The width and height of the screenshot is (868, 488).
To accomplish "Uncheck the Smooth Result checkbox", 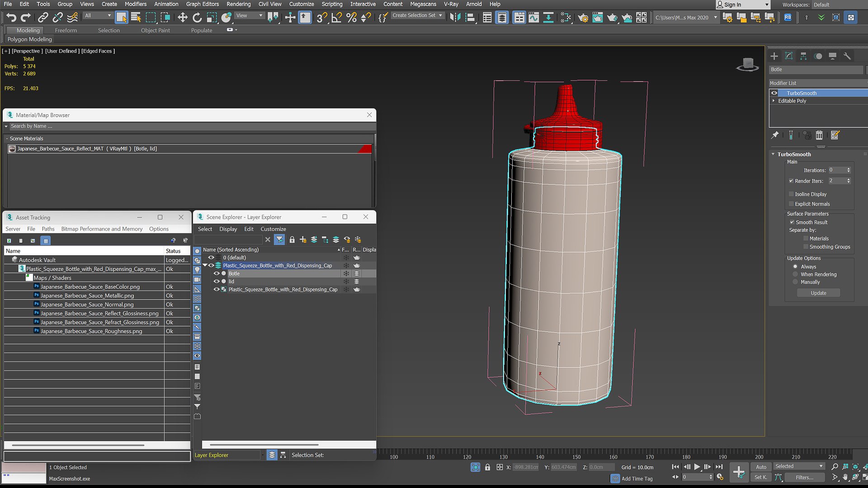I will click(x=792, y=222).
